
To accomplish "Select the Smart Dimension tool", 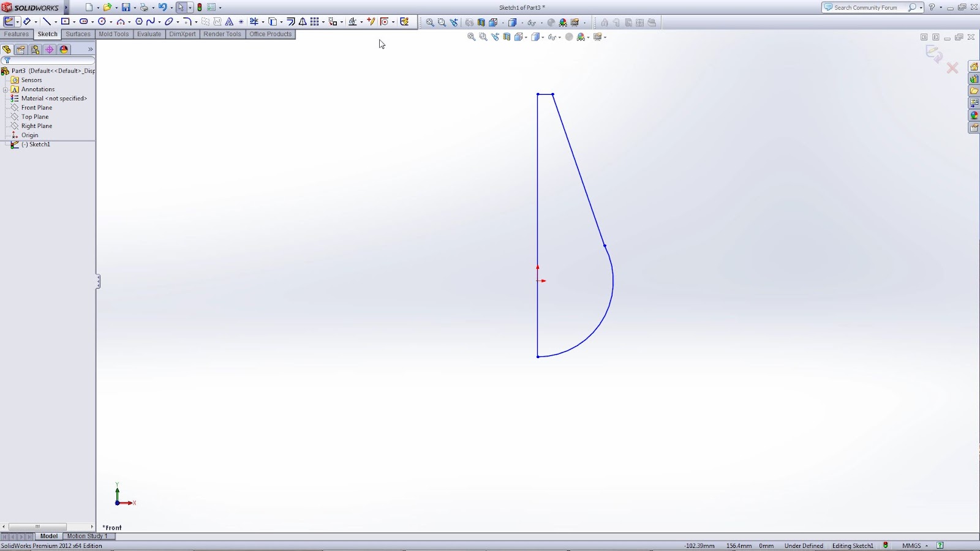I will [x=27, y=22].
